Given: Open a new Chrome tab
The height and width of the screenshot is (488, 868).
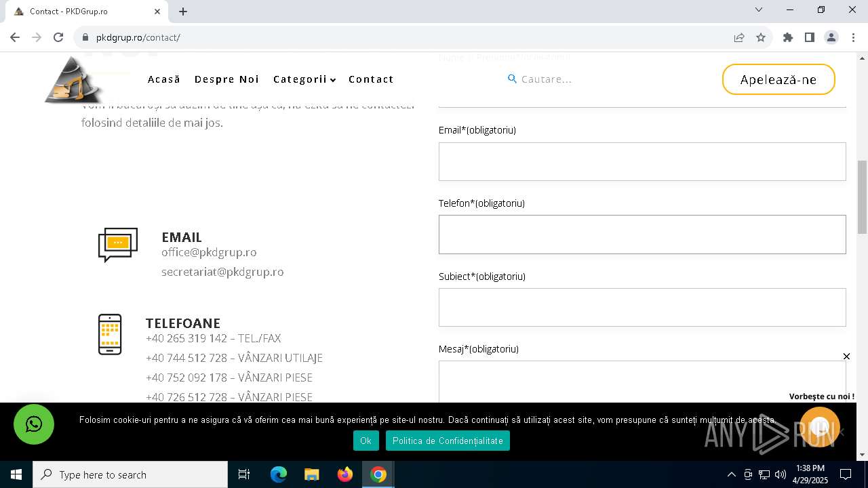Looking at the screenshot, I should (183, 12).
